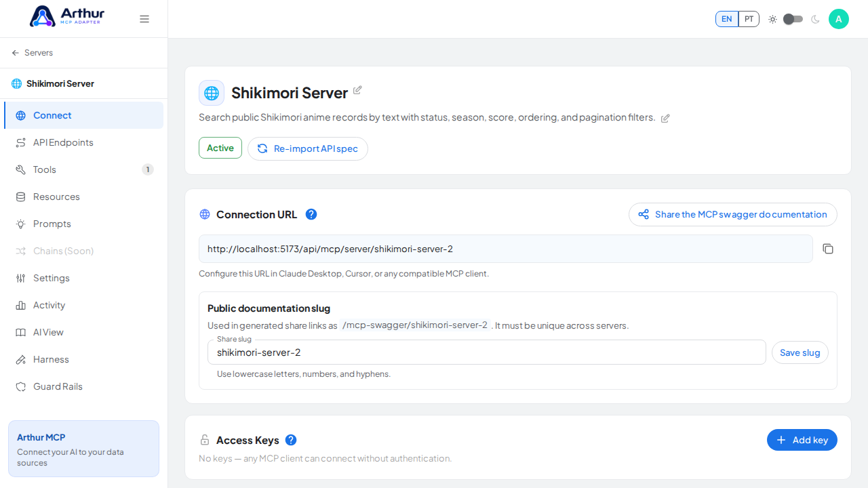Click the /mcp-swagger/shikimori-server-2 path text
Screen dimensions: 868x488
[x=415, y=325]
